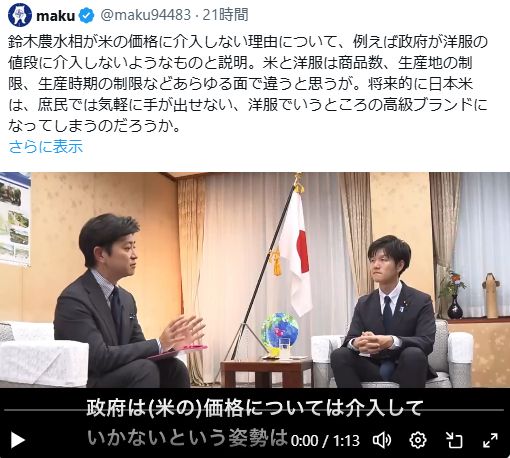Open the @maku94483 handle link
Viewport: 510px width, 458px height.
(x=145, y=15)
